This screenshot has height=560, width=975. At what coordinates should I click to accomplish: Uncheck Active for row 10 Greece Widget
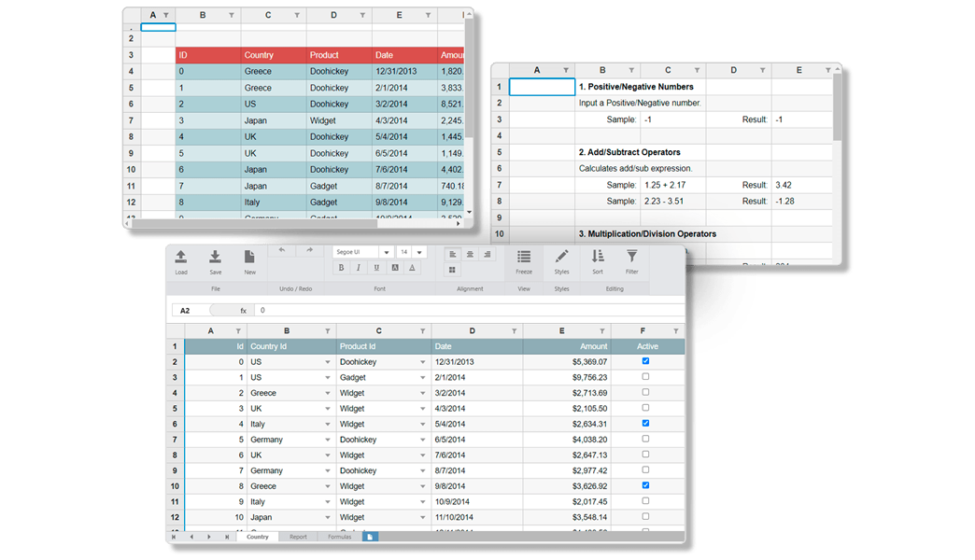click(645, 485)
